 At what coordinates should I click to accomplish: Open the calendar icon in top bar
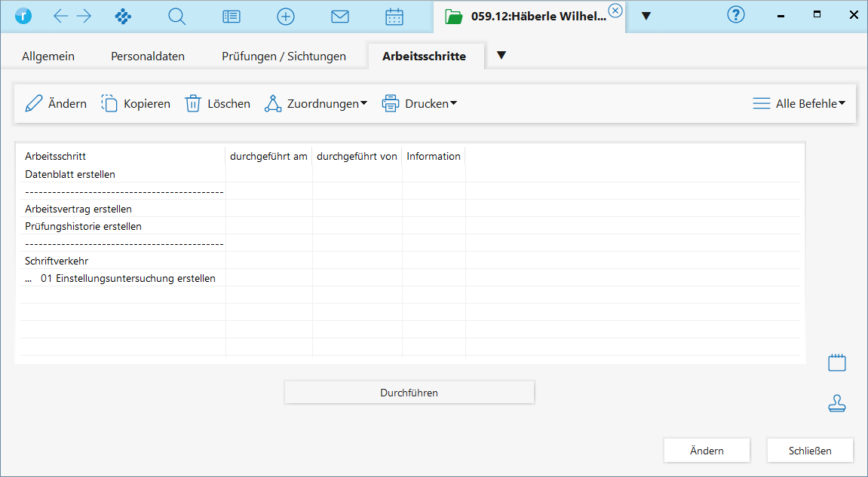tap(394, 16)
